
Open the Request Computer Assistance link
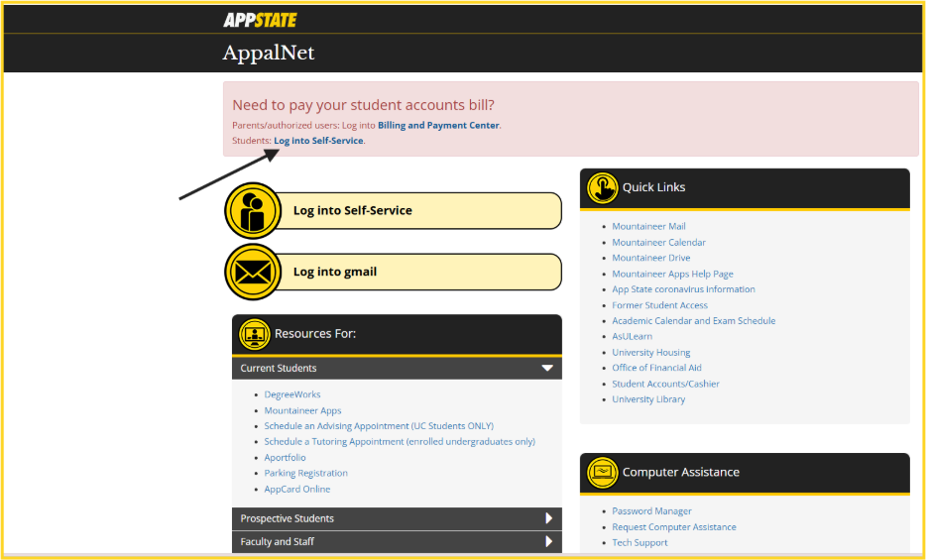pos(674,527)
